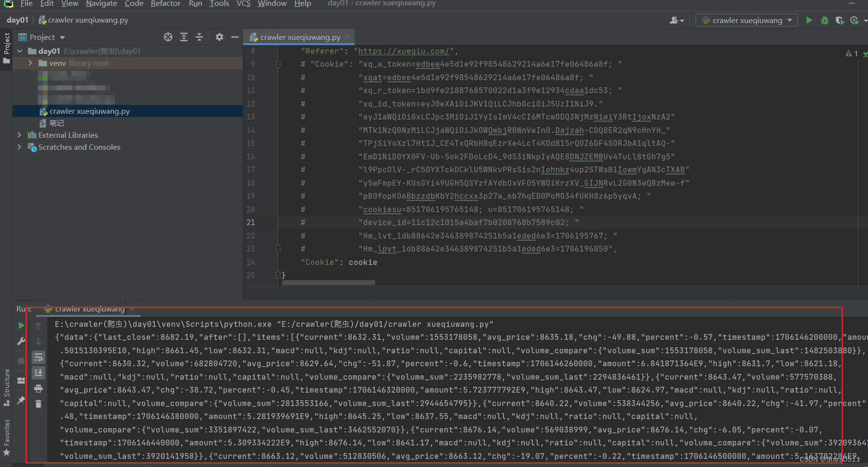Start debugging with the bug icon
The height and width of the screenshot is (467, 868).
click(825, 20)
